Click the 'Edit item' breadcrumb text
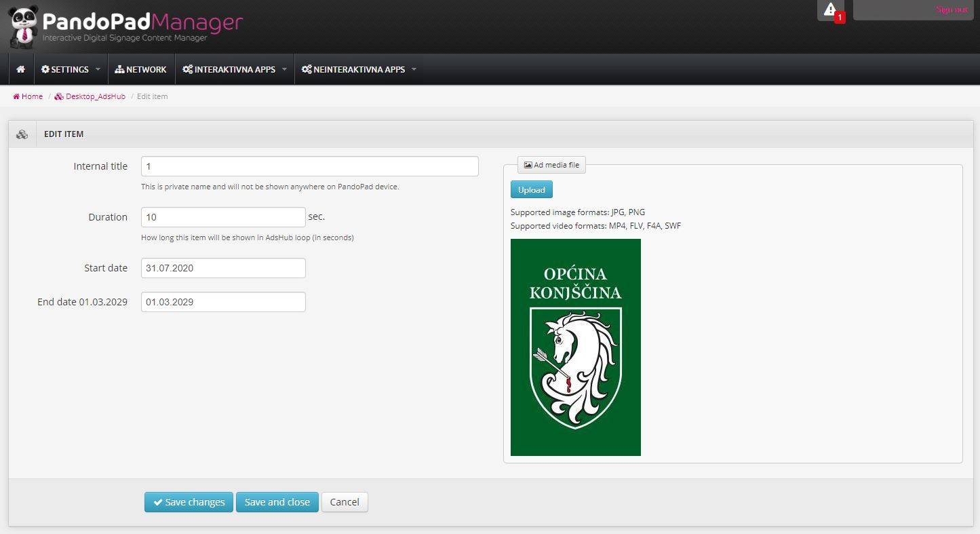Viewport: 980px width, 534px height. tap(152, 96)
